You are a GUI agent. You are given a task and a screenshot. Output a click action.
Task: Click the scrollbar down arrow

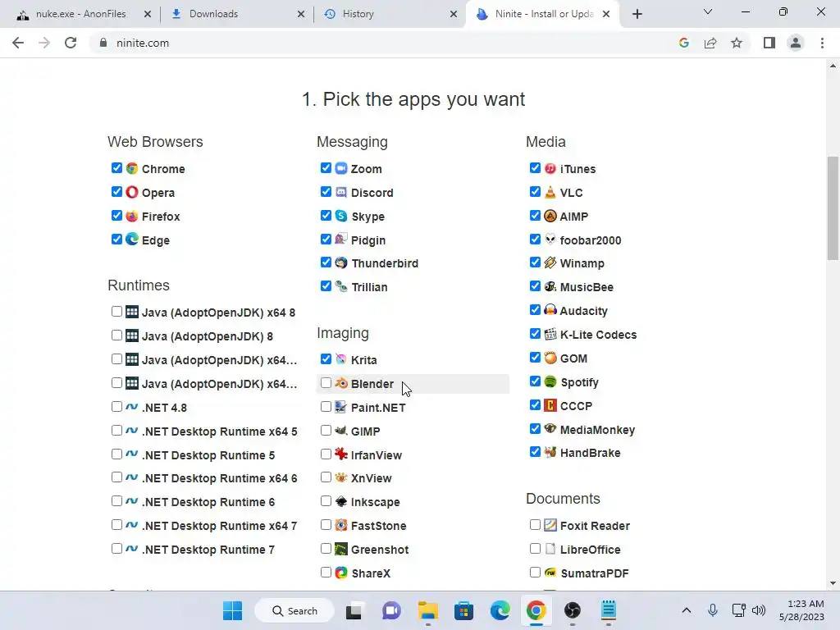833,583
